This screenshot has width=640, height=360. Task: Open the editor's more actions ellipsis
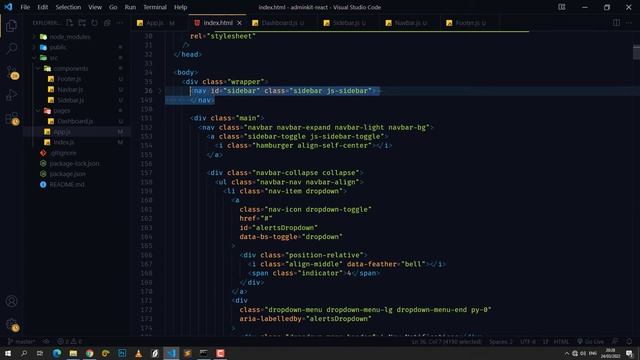(629, 23)
